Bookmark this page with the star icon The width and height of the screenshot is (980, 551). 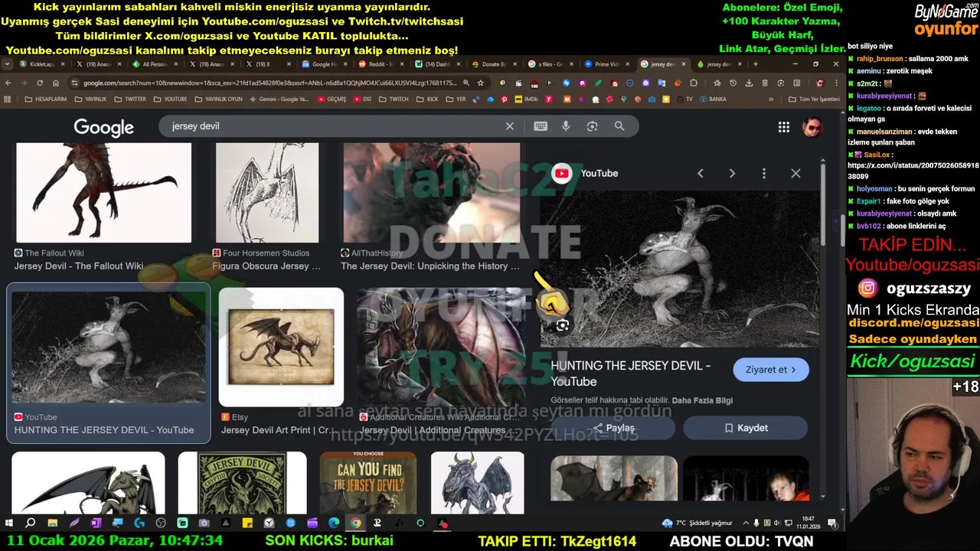481,83
